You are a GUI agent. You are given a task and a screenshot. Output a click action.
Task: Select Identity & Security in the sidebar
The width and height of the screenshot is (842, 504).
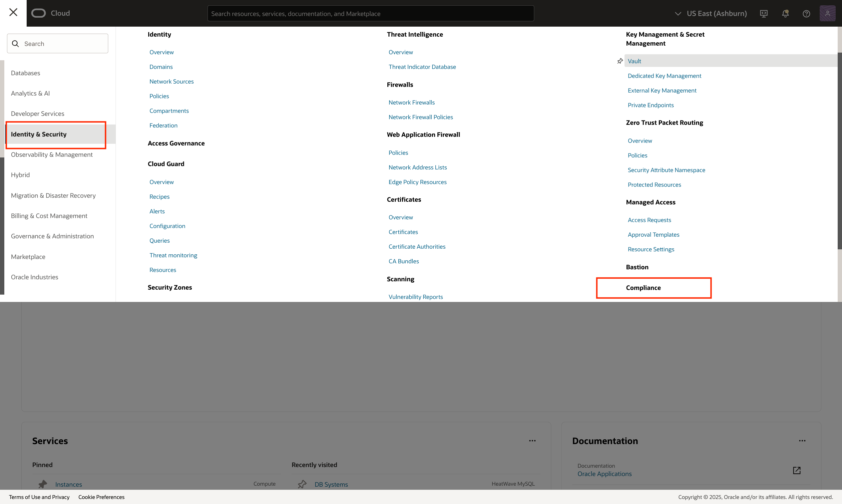(39, 134)
